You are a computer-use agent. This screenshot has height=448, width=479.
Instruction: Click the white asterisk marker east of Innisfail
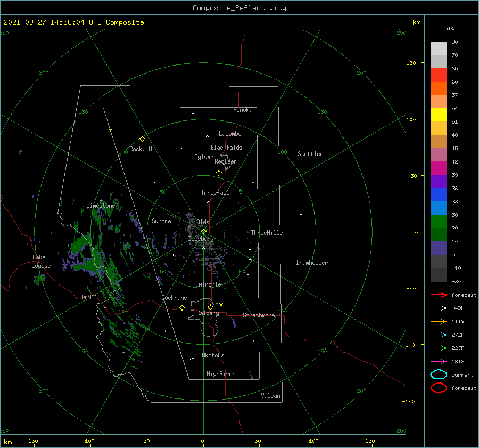(253, 183)
